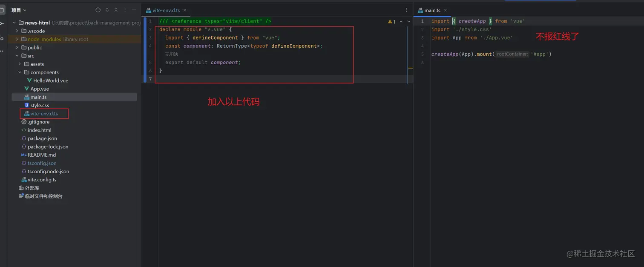The image size is (644, 267).
Task: Click the TypeScript icon beside vite.config.ts
Action: (x=24, y=180)
